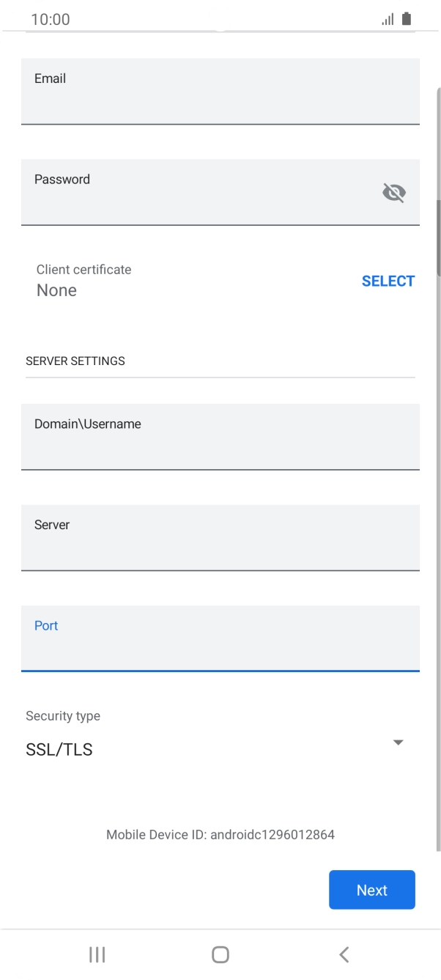Tap SELECT to choose client certificate
This screenshot has width=441, height=980.
coord(388,281)
